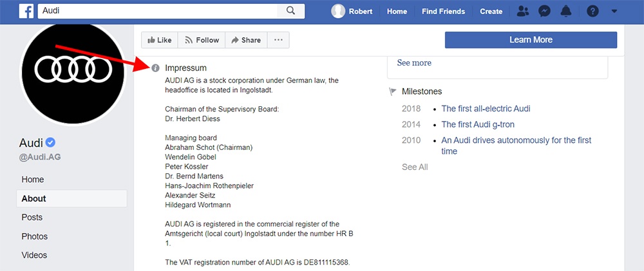Click the name Hildegard Wortmann
Image resolution: width=644 pixels, height=271 pixels.
point(198,205)
